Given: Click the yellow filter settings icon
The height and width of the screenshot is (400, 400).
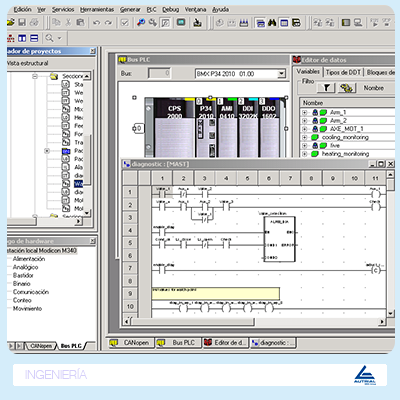Looking at the screenshot, I should tap(346, 88).
